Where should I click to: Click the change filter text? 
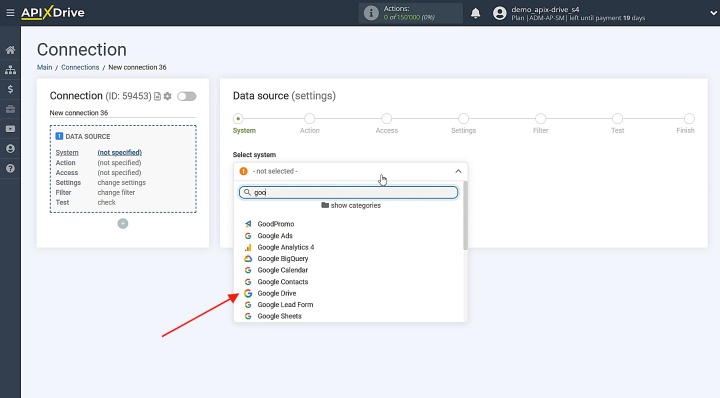[x=116, y=192]
